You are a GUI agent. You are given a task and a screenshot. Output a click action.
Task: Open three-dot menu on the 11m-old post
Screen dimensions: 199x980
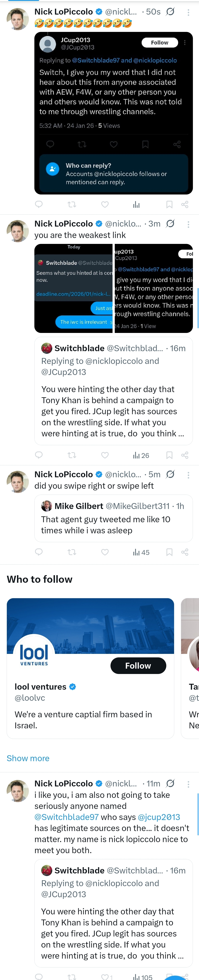pyautogui.click(x=188, y=784)
